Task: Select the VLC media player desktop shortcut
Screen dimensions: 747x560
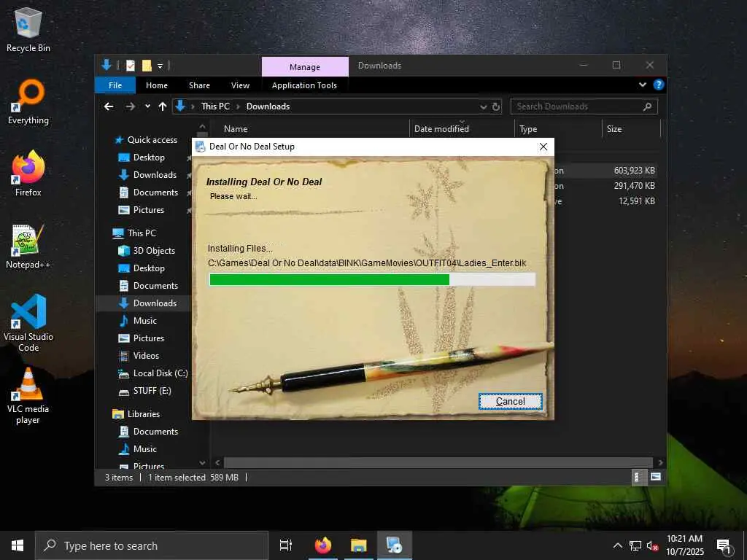Action: click(x=28, y=396)
